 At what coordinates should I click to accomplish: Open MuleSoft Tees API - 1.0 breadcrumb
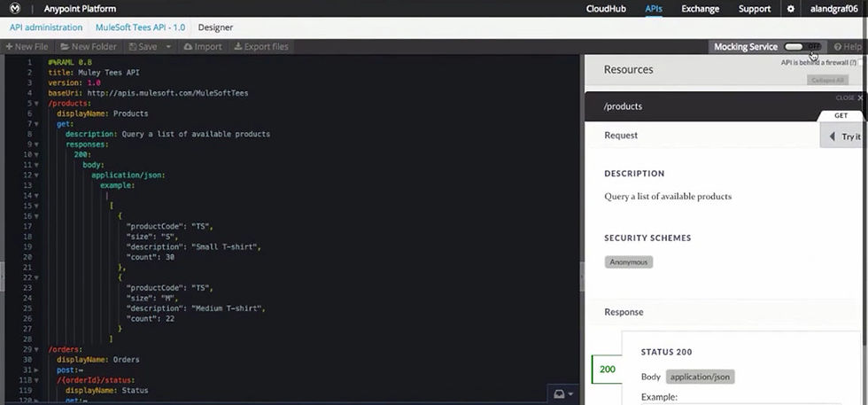140,27
